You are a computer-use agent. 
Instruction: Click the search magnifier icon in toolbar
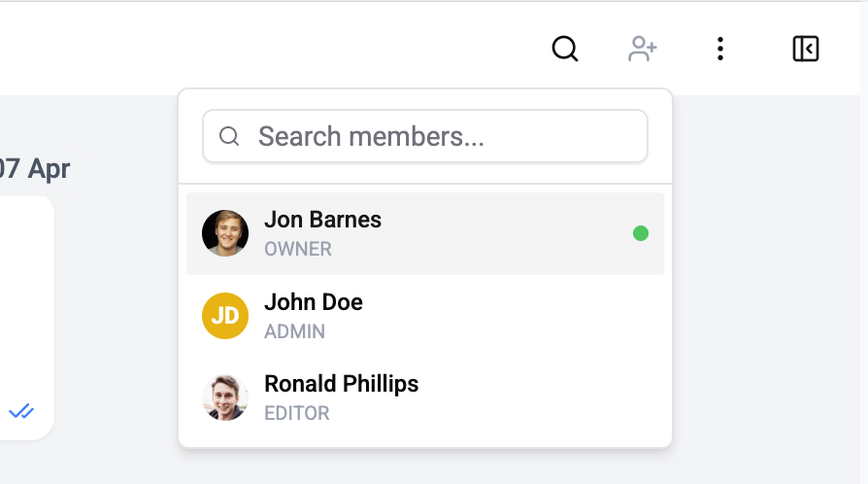tap(565, 49)
